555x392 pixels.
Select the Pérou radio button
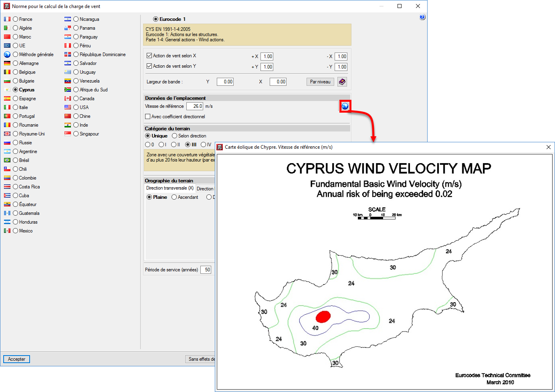click(76, 46)
